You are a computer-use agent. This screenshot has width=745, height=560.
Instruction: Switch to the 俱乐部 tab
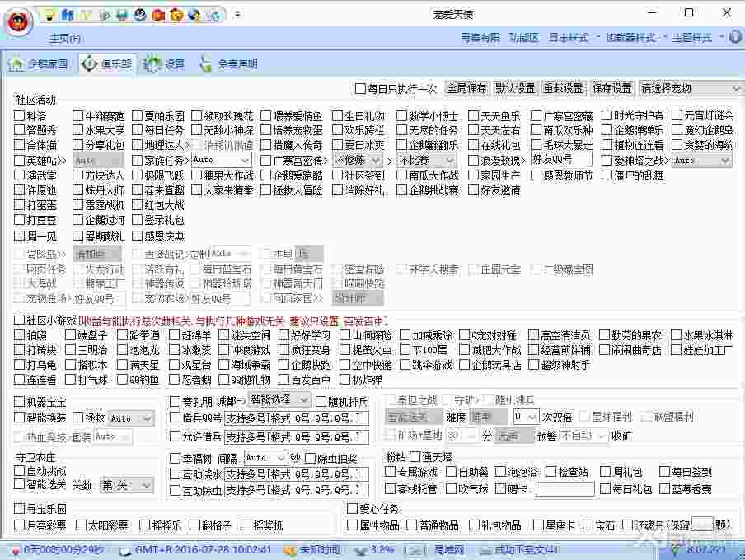coord(107,63)
